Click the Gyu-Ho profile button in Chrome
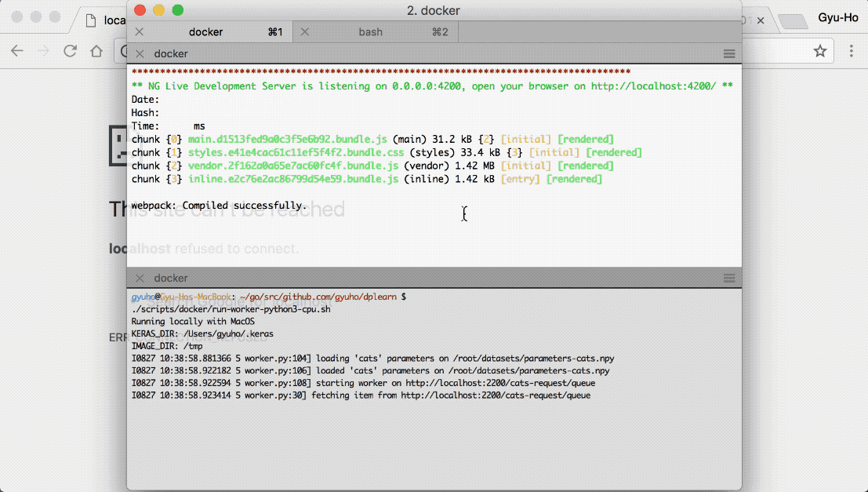Screen dimensions: 868x492 click(837, 18)
